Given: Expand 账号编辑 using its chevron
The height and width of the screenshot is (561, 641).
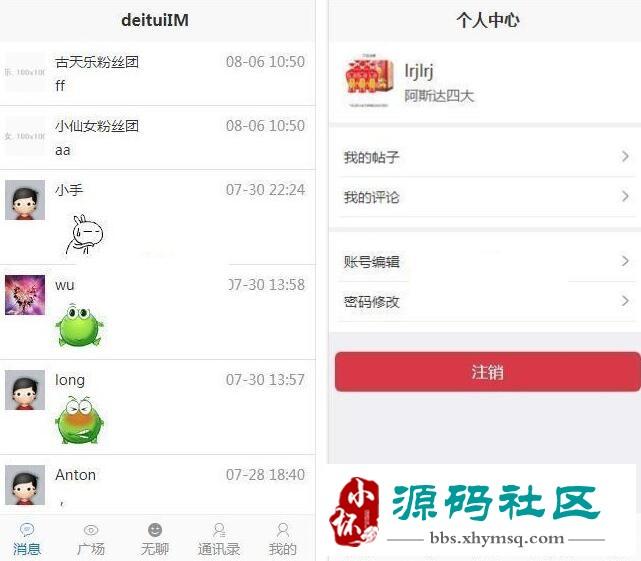Looking at the screenshot, I should point(625,261).
